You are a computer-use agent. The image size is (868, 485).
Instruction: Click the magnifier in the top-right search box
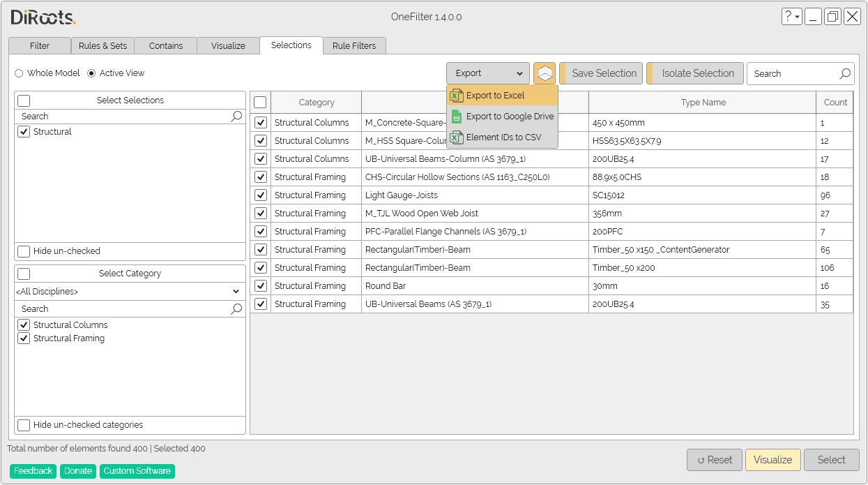tap(845, 73)
